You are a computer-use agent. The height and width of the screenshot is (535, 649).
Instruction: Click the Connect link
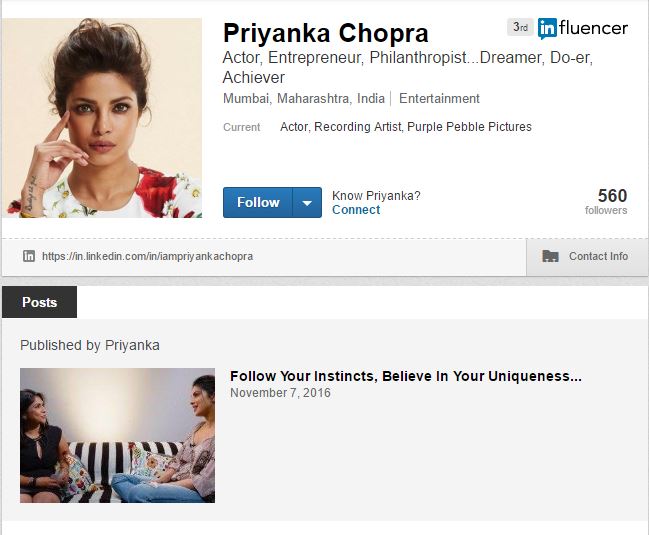[356, 210]
